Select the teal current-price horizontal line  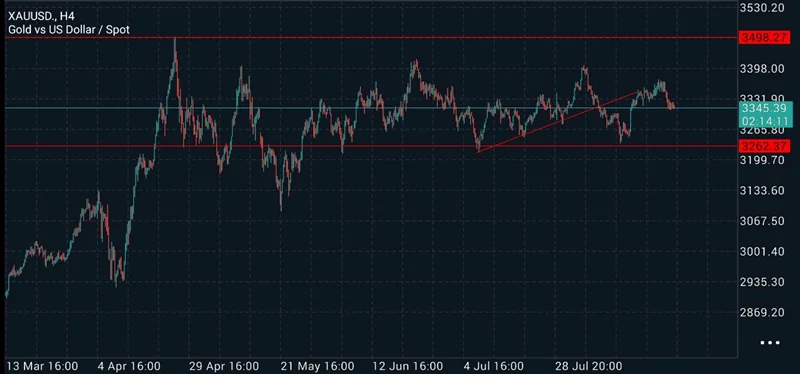371,108
